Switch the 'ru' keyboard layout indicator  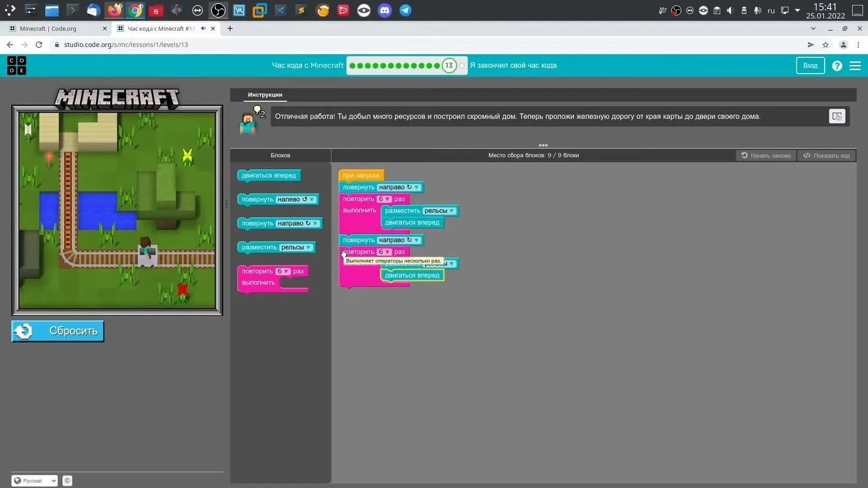coord(771,10)
